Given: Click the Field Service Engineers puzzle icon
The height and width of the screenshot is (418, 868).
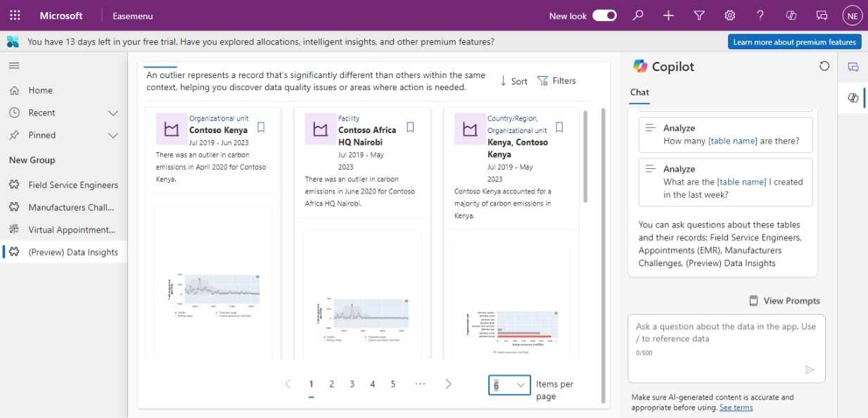Looking at the screenshot, I should 14,185.
